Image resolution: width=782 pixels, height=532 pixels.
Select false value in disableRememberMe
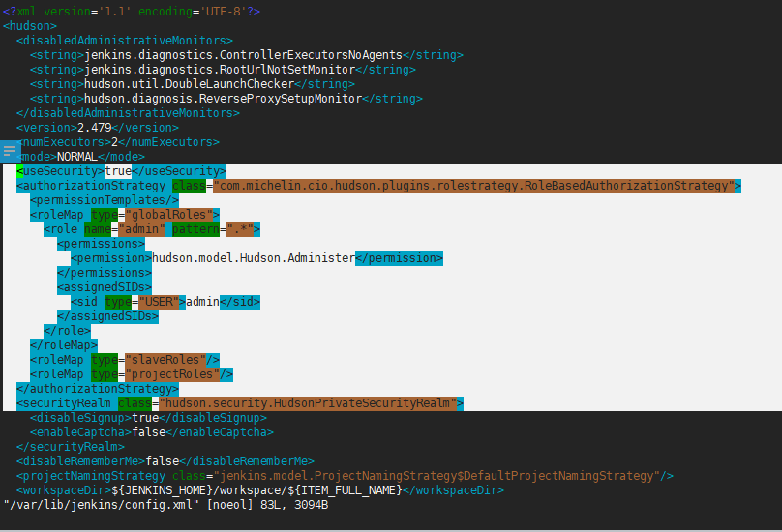162,461
